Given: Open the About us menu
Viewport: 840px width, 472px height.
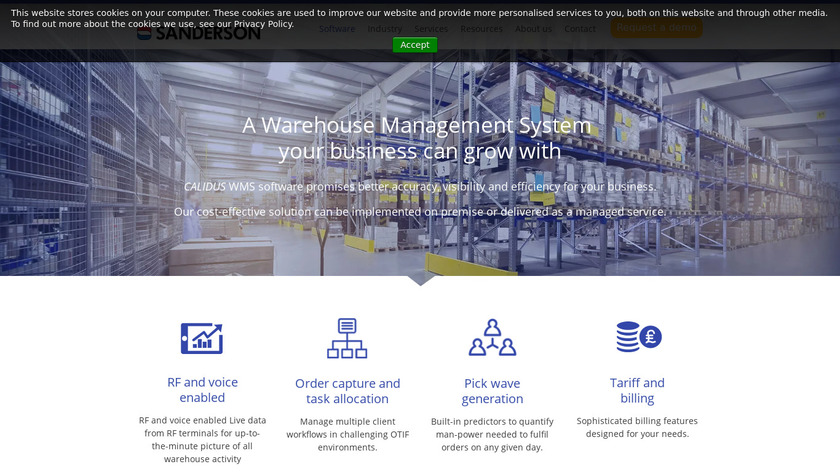Looking at the screenshot, I should click(534, 29).
